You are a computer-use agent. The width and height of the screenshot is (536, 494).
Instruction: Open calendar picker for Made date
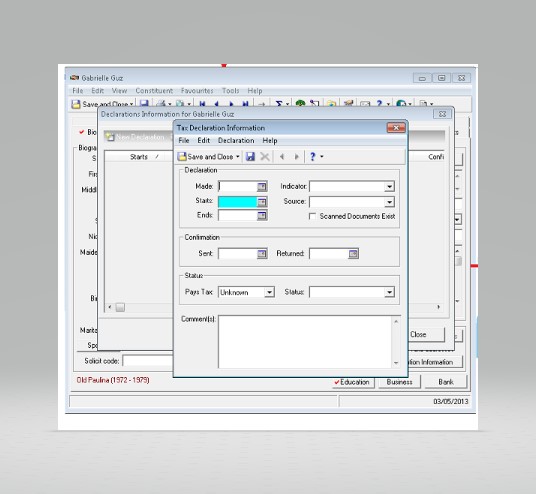[262, 186]
